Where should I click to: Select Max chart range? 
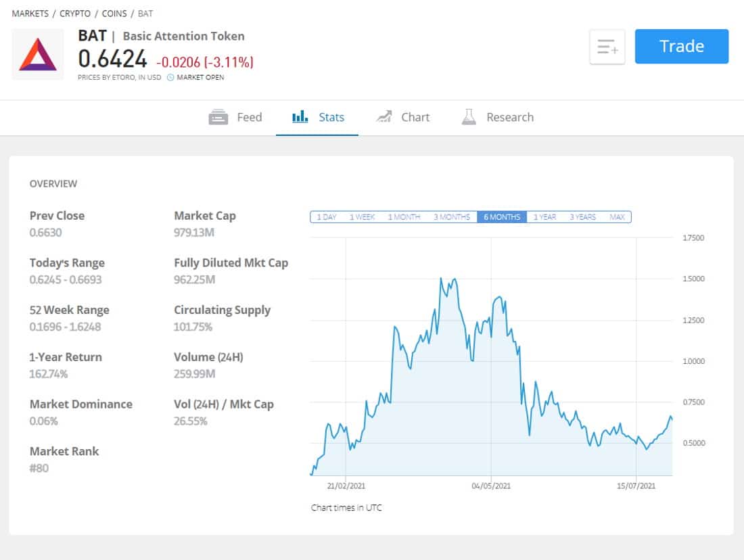(617, 217)
